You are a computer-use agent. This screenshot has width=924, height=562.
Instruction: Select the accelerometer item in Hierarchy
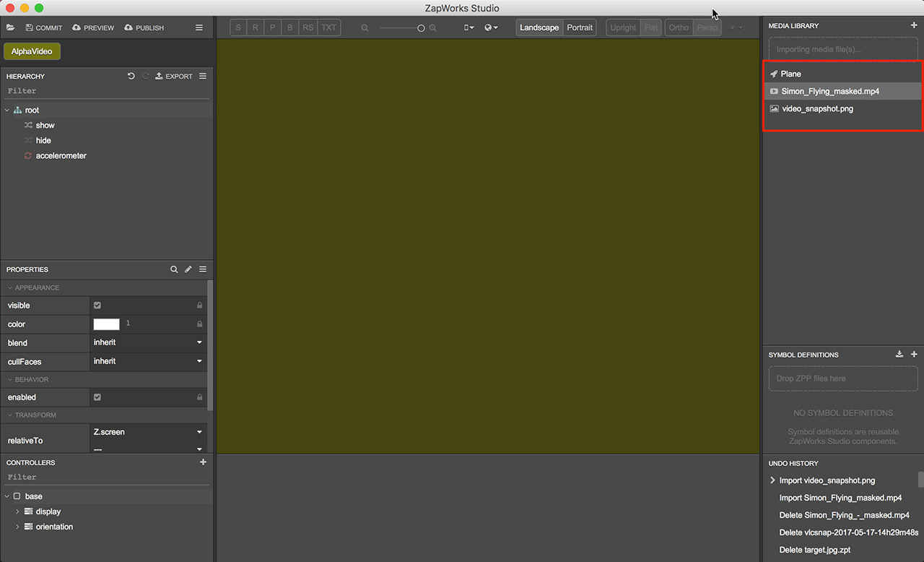(x=61, y=155)
